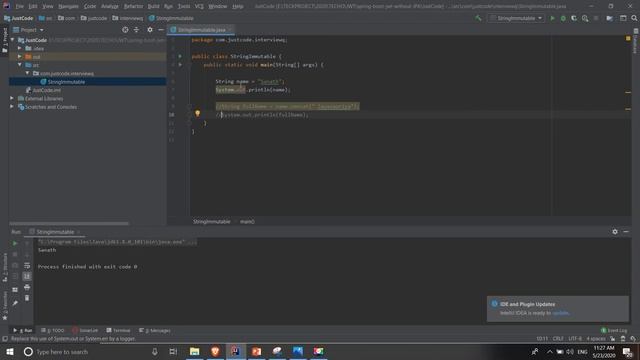Image resolution: width=640 pixels, height=360 pixels.
Task: Open the Navigate menu
Action: pos(68,6)
